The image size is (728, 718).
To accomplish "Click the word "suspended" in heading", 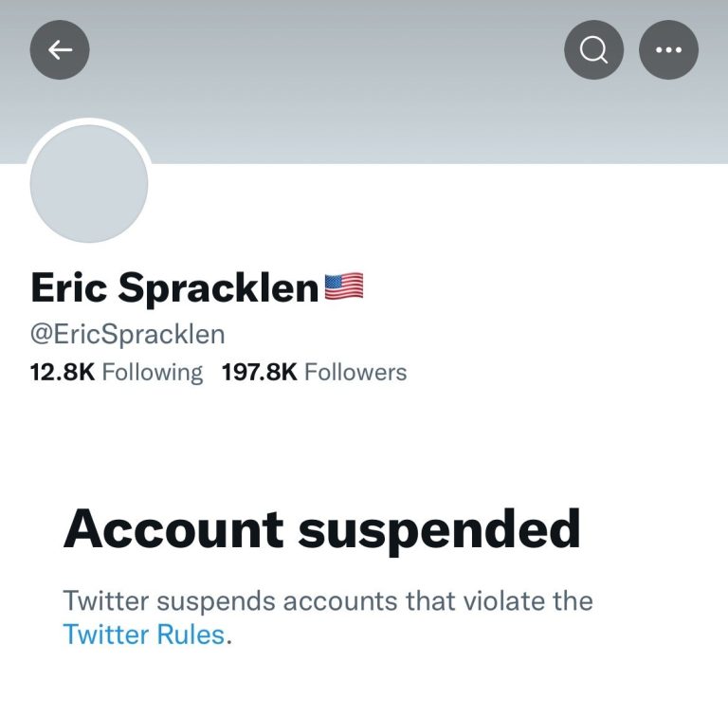I will (x=439, y=529).
